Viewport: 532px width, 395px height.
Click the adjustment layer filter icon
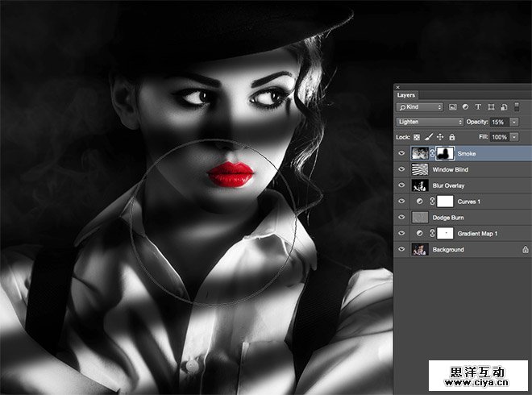(x=465, y=106)
